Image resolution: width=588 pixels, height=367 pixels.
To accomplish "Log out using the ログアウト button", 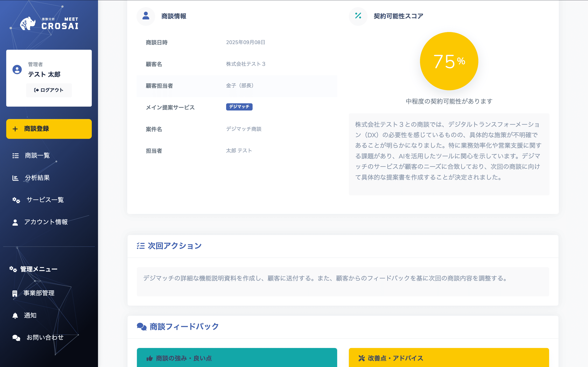I will pos(49,90).
